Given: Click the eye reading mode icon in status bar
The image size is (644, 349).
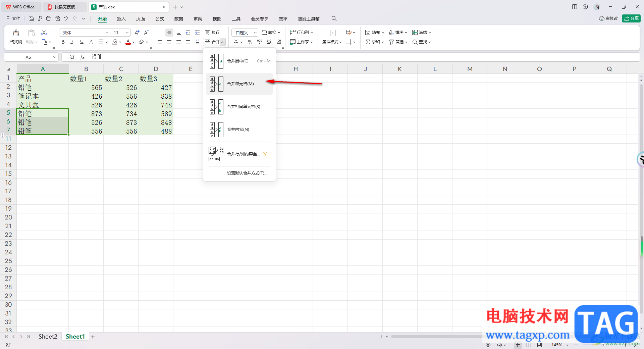Looking at the screenshot, I should (488, 345).
